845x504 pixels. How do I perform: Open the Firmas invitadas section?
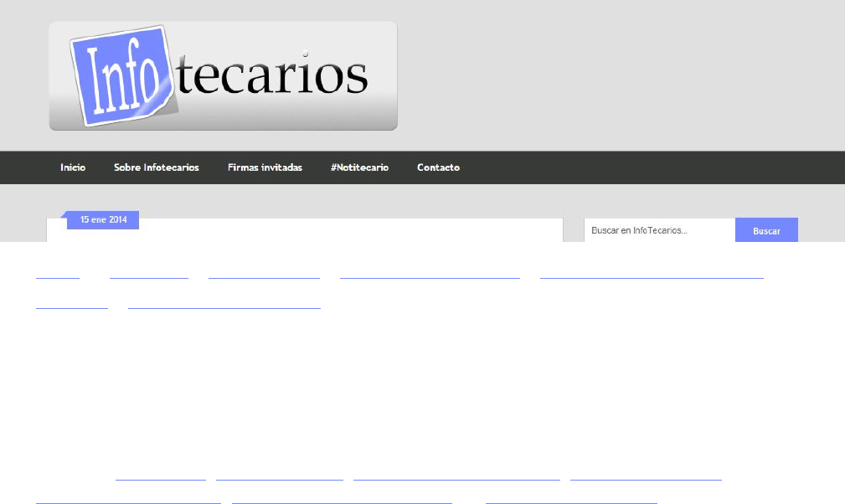click(265, 167)
